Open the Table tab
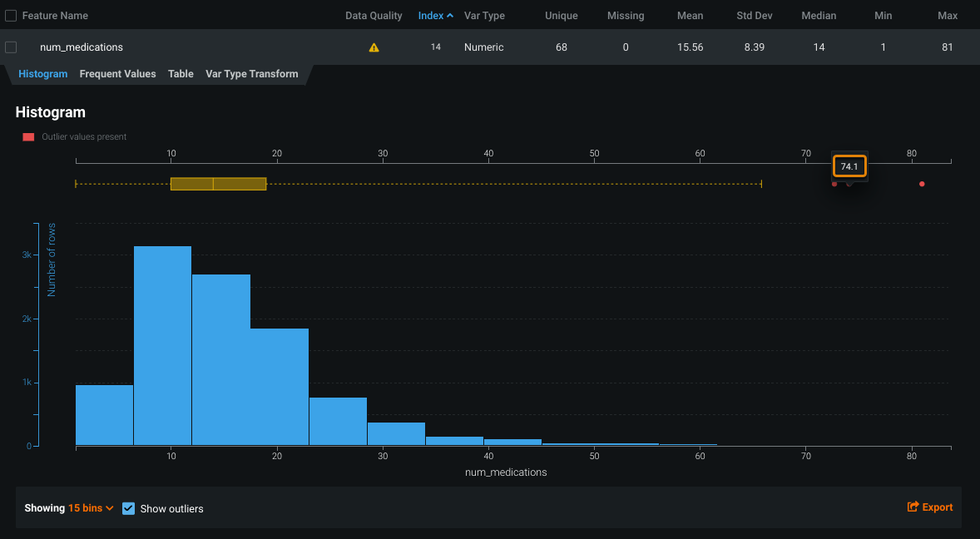980x539 pixels. pyautogui.click(x=181, y=74)
